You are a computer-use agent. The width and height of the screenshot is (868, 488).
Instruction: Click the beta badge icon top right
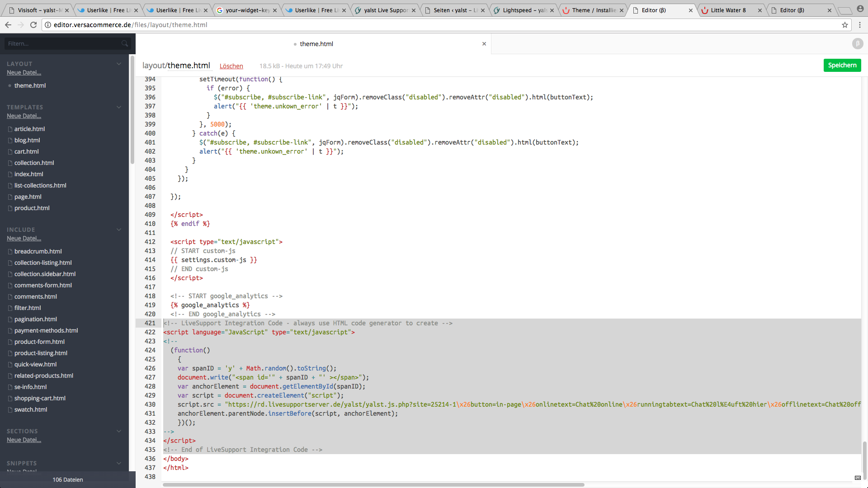coord(858,43)
